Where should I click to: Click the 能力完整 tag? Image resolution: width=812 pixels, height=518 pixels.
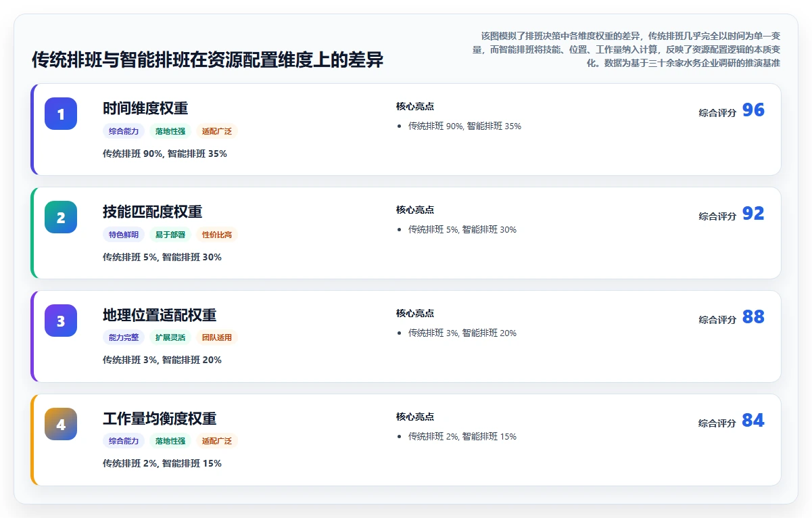(x=124, y=337)
